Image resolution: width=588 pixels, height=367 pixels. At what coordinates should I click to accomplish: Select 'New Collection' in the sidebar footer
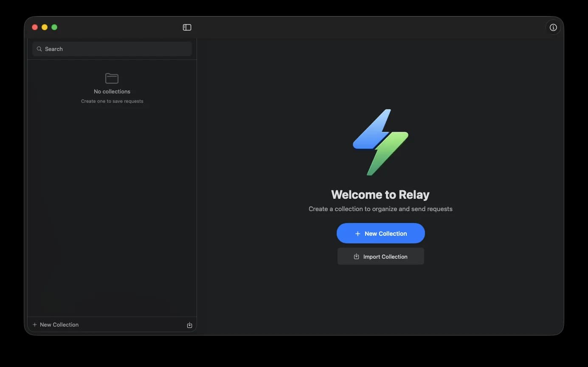point(59,325)
